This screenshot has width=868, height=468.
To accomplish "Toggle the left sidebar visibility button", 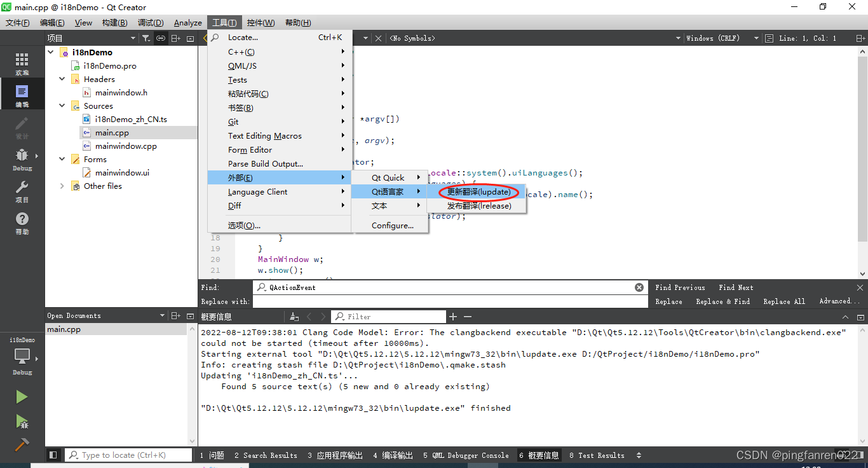I will tap(54, 455).
